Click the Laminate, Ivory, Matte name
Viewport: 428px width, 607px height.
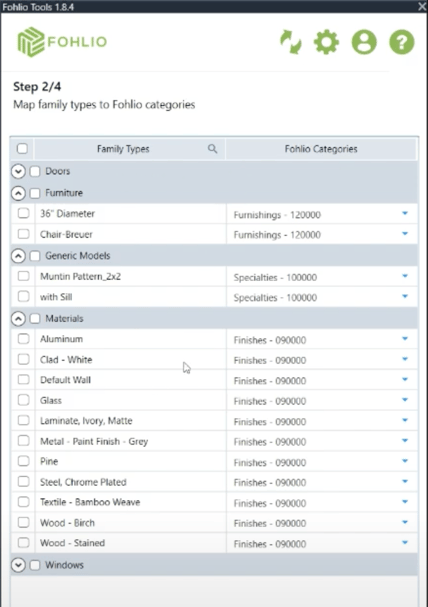[86, 421]
